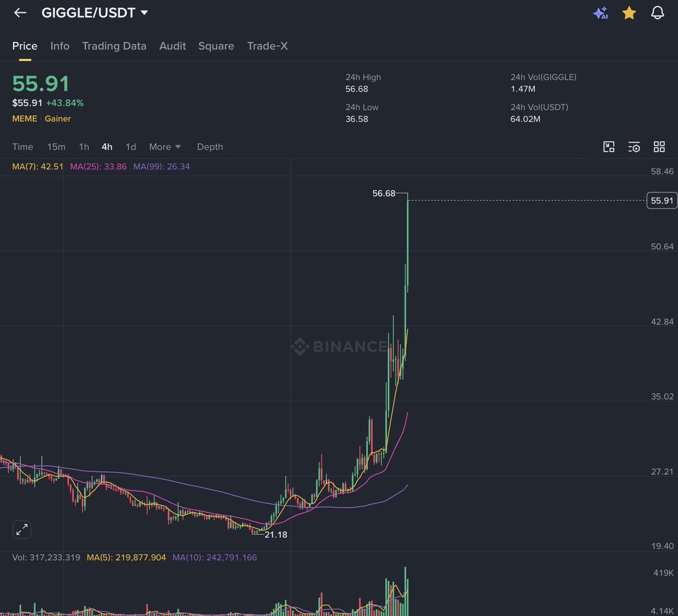This screenshot has height=616, width=678.
Task: Click the 19.40 price axis label
Action: click(x=662, y=546)
